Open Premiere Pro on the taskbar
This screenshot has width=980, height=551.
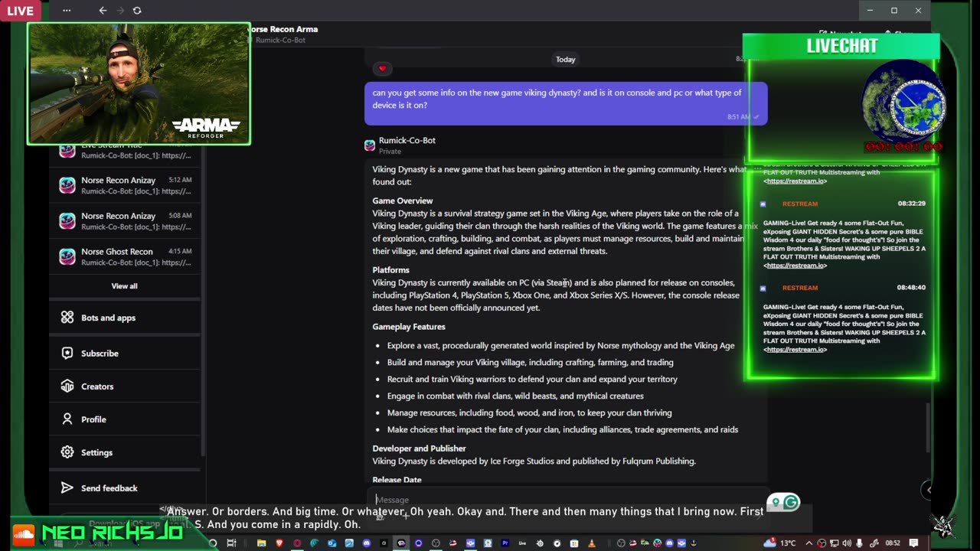coord(506,543)
